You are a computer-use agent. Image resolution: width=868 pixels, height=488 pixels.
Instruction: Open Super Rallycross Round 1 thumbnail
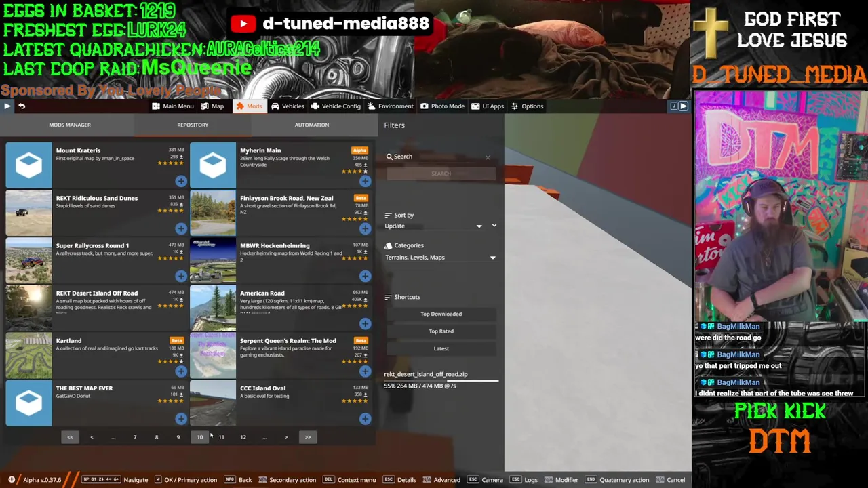28,260
